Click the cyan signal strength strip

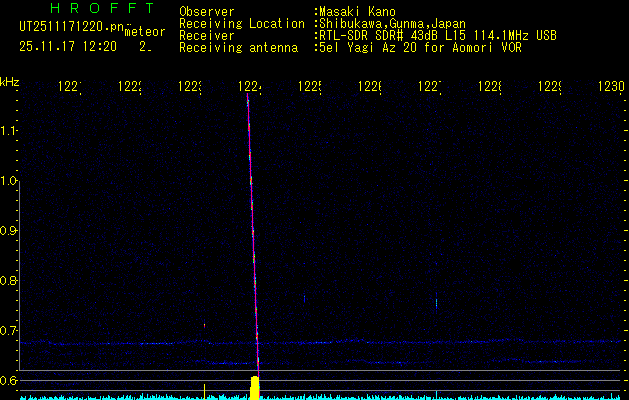(450, 397)
